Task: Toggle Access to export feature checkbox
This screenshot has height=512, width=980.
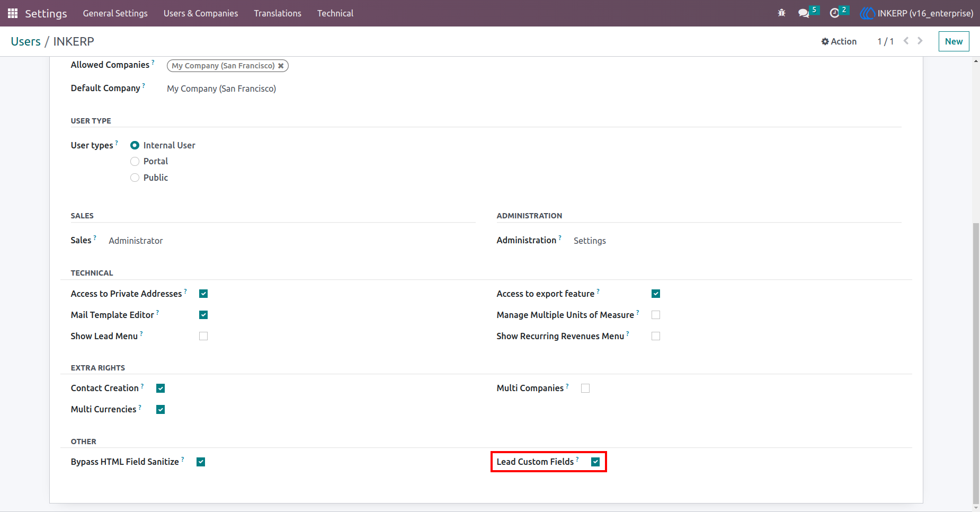Action: click(x=656, y=294)
